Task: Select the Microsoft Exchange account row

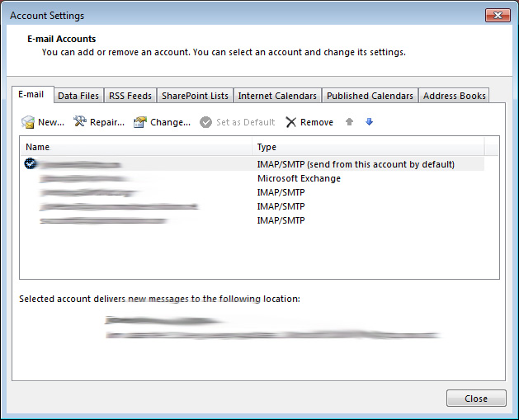Action: click(x=252, y=178)
